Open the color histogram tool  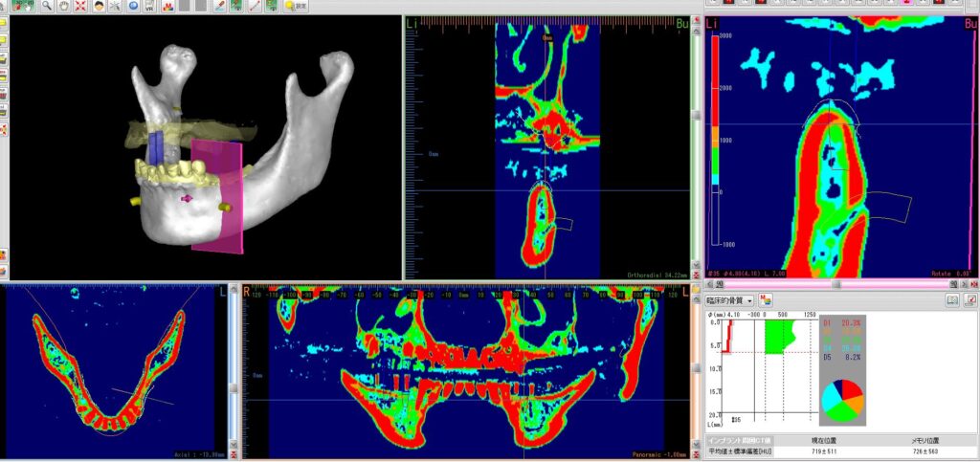[x=167, y=6]
